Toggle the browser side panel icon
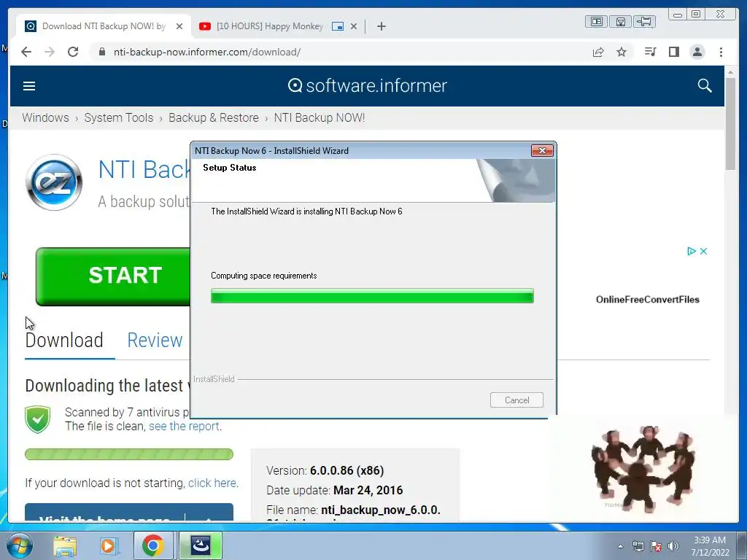 tap(673, 52)
